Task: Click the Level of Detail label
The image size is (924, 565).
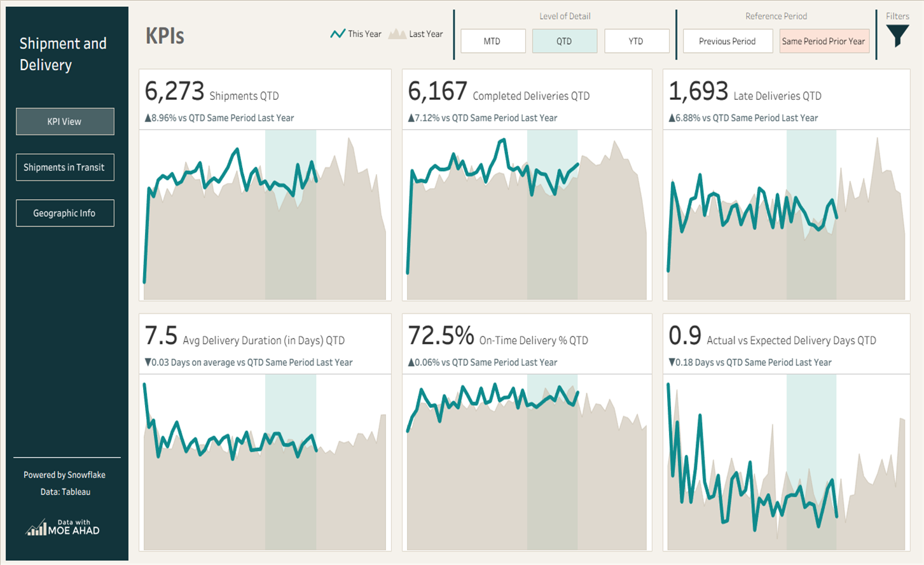Action: point(565,16)
